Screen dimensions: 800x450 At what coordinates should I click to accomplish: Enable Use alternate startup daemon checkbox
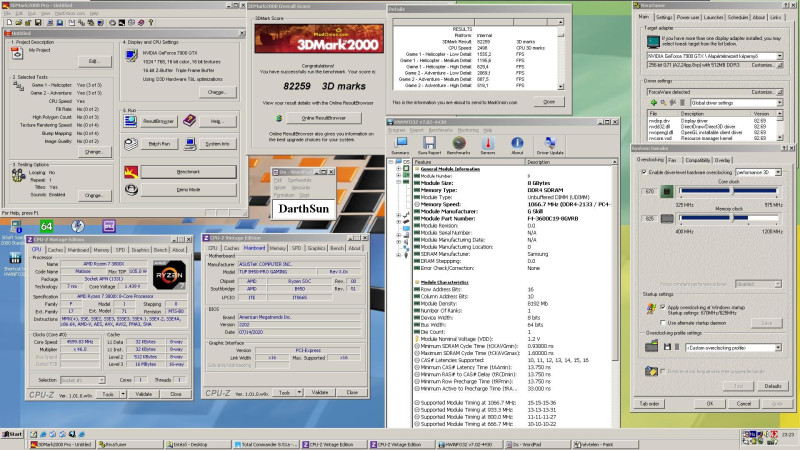[x=663, y=322]
